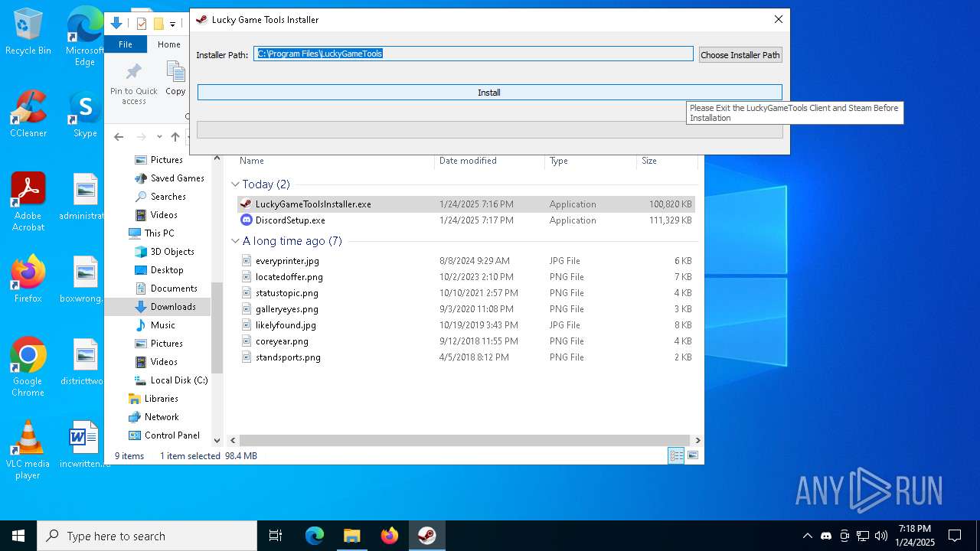Select statustopic.png file
Viewport: 980px width, 551px height.
coord(465,293)
